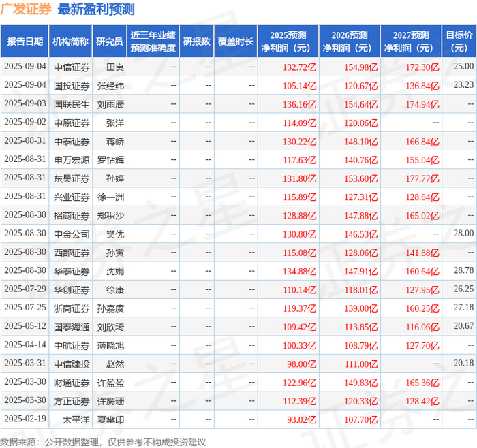Click the 139.00亿 profit value
The width and height of the screenshot is (477, 448).
point(361,308)
